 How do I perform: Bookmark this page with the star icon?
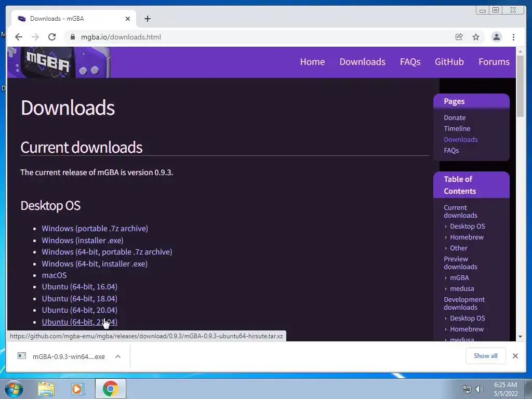click(476, 37)
